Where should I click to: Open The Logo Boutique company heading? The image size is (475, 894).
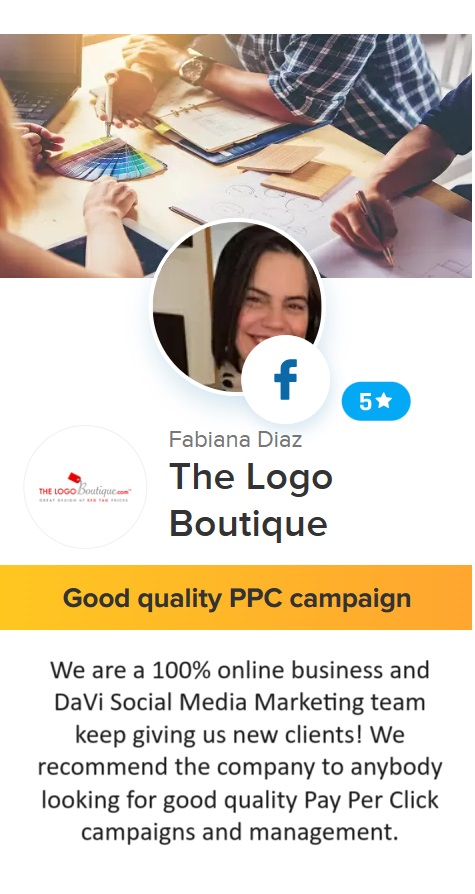pyautogui.click(x=251, y=500)
